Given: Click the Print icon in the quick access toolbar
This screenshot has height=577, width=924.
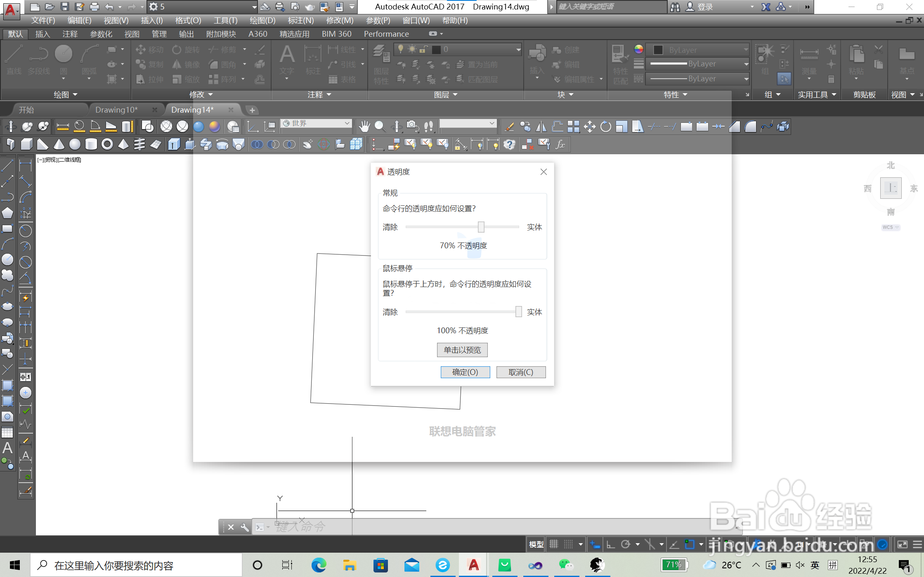Looking at the screenshot, I should click(95, 7).
